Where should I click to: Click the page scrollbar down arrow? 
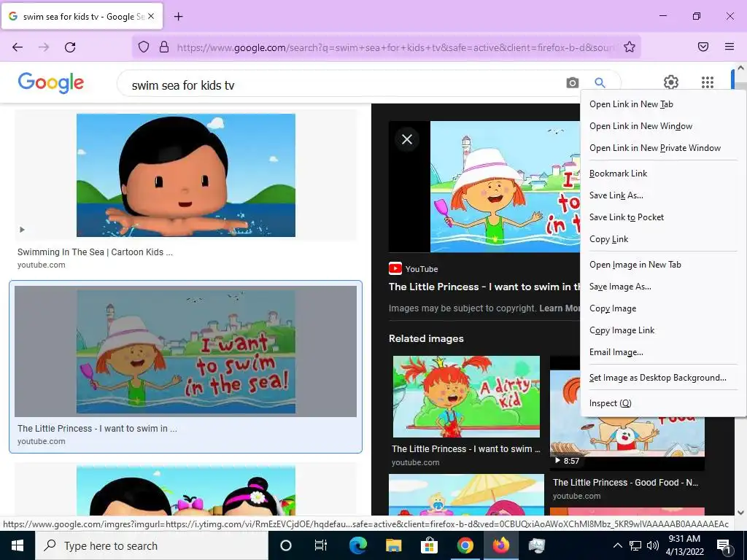741,513
